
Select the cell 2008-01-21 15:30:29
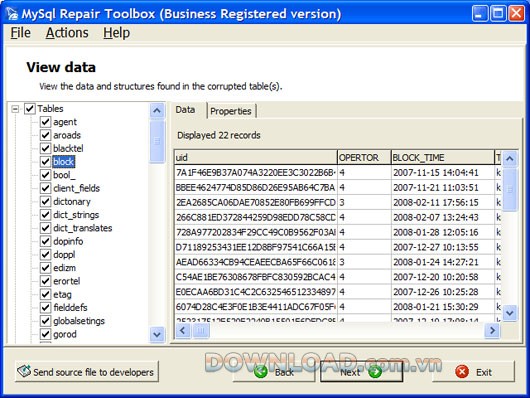(x=443, y=307)
